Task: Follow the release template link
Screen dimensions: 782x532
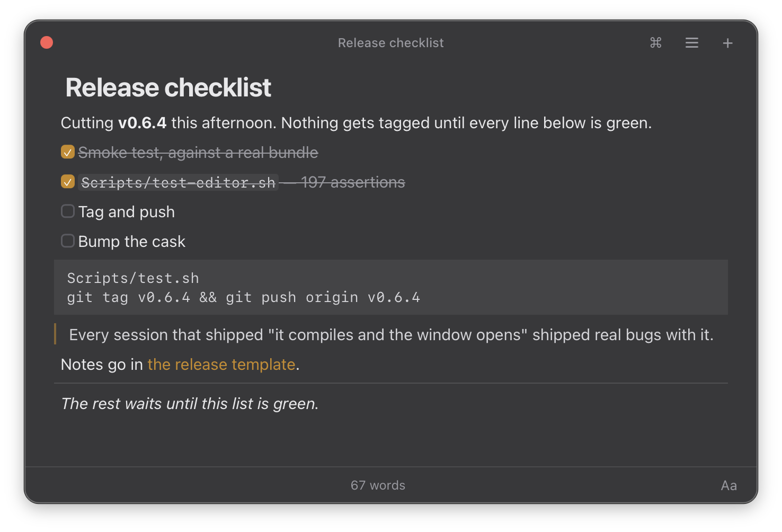Action: [x=221, y=365]
